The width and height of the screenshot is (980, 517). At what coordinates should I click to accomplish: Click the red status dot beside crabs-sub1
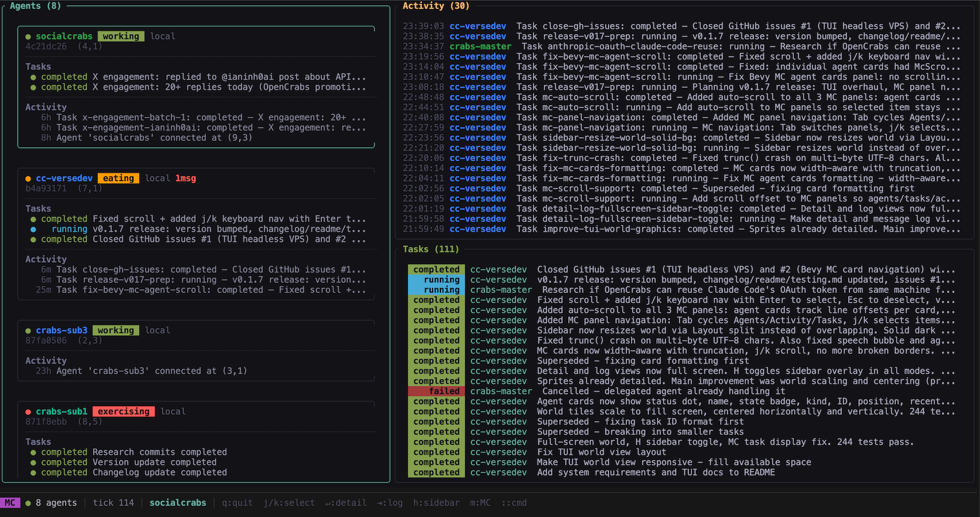(28, 412)
